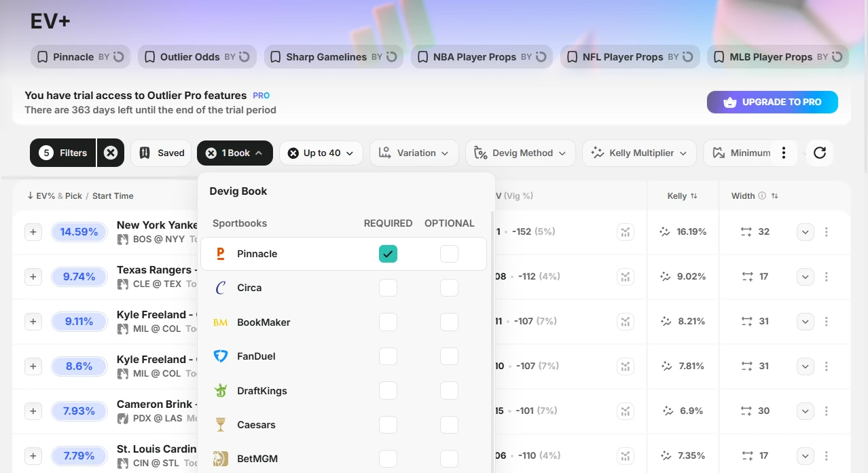The image size is (868, 473).
Task: Open the Filters panel button
Action: point(63,153)
